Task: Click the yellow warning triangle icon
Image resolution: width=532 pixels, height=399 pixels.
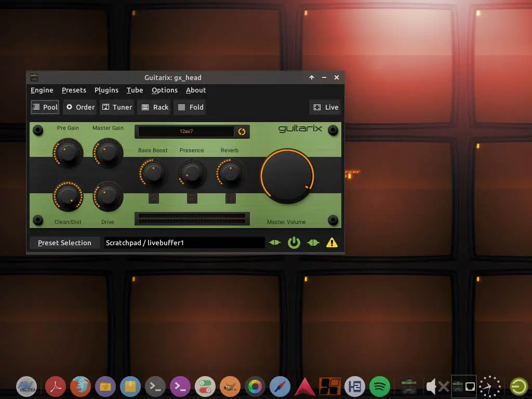Action: pyautogui.click(x=332, y=243)
